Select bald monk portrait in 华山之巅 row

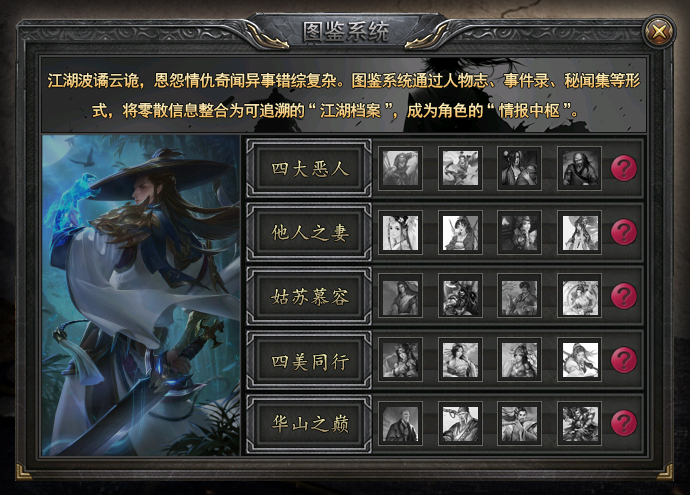[400, 423]
